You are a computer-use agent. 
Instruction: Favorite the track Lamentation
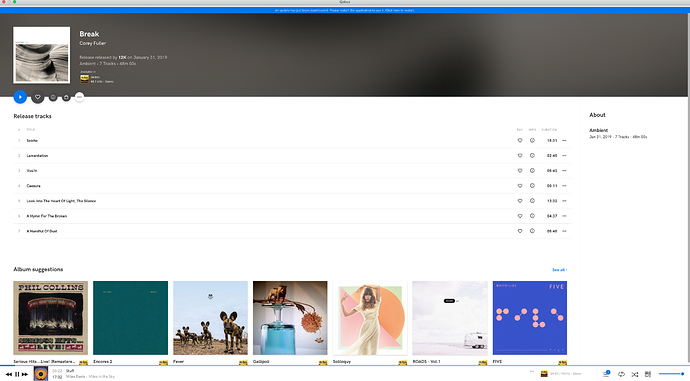click(x=520, y=155)
